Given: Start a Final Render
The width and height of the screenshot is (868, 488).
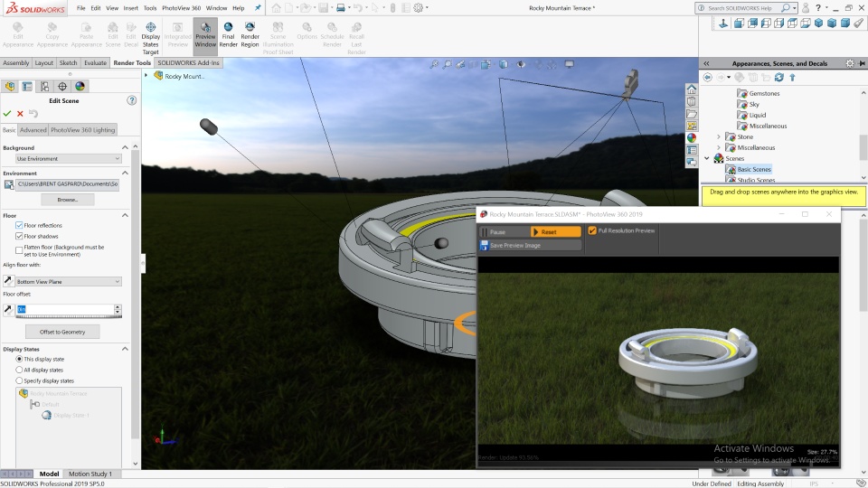Looking at the screenshot, I should coord(228,34).
